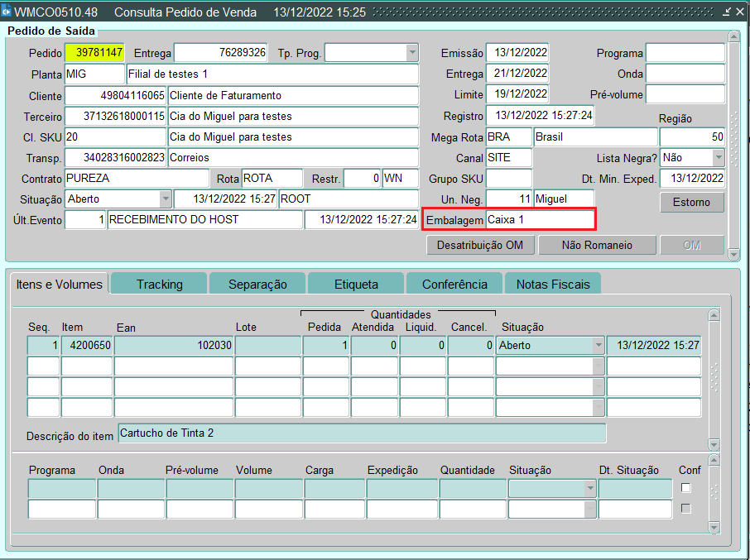The width and height of the screenshot is (750, 560).
Task: Click the Não Romaneio button
Action: click(x=597, y=245)
